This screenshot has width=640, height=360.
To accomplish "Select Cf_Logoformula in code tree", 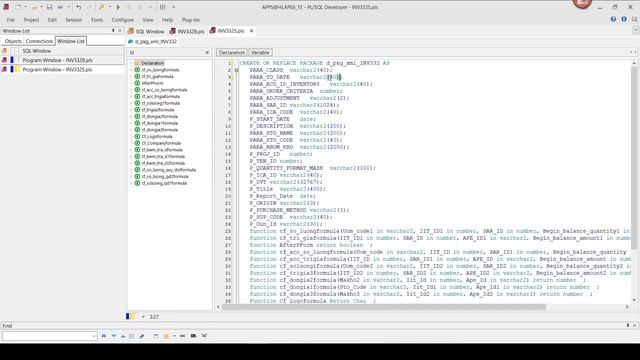I will (157, 137).
